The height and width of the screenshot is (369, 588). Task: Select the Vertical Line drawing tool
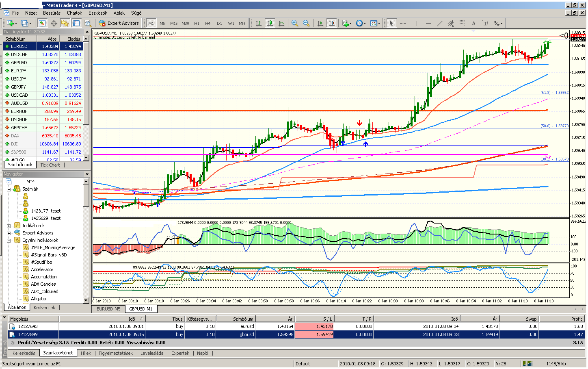[x=417, y=23]
